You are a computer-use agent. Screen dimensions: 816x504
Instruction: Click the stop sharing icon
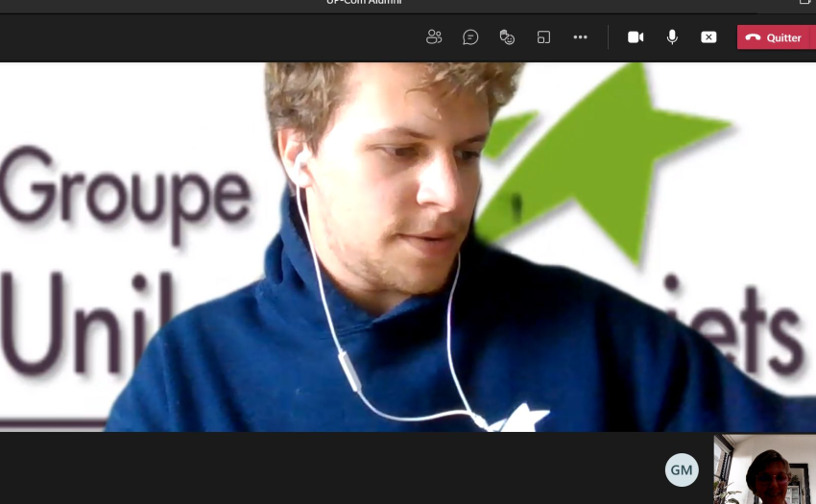pos(708,37)
